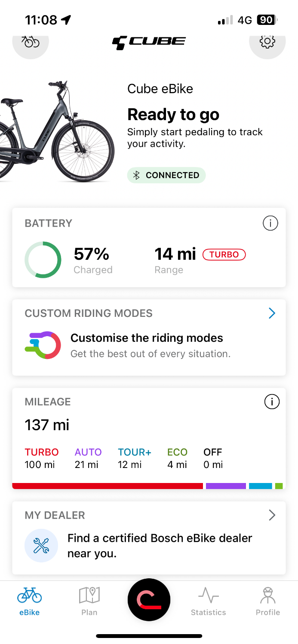298x644 pixels.
Task: Tap 'Customise the riding modes' text
Action: pos(147,338)
